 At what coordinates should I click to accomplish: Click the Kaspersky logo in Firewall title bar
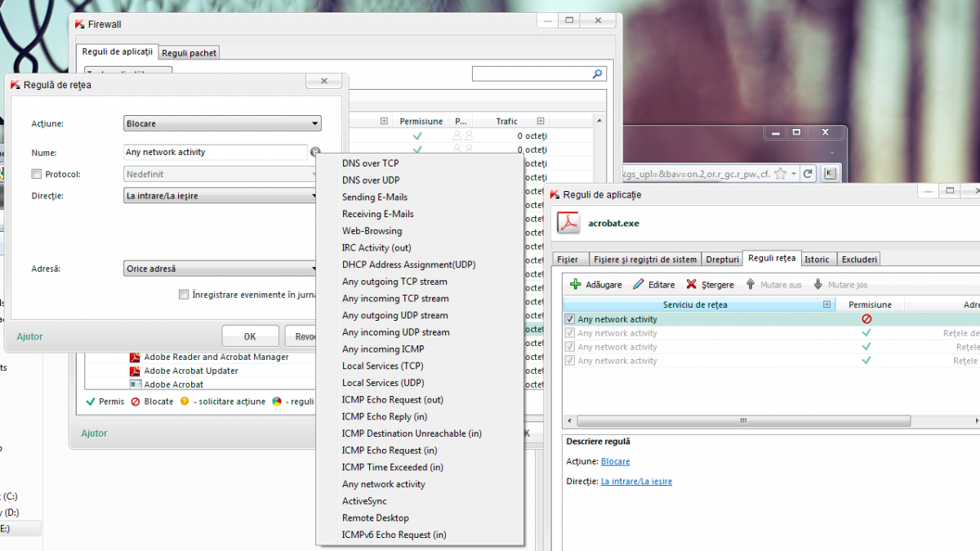click(79, 24)
